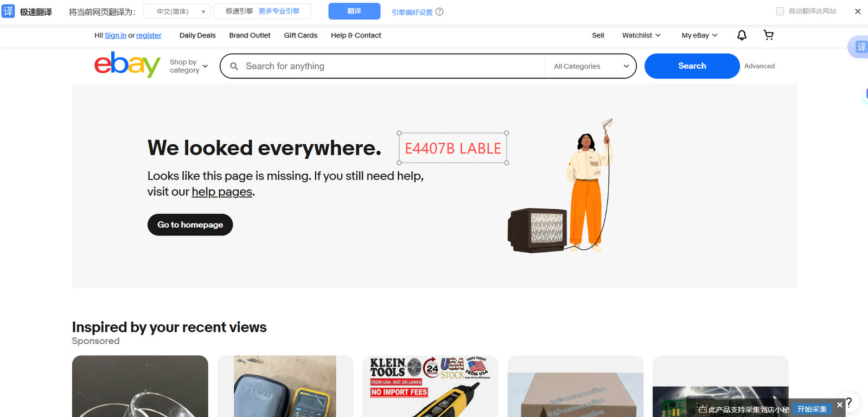
Task: Expand the Watchlist menu
Action: coord(641,35)
